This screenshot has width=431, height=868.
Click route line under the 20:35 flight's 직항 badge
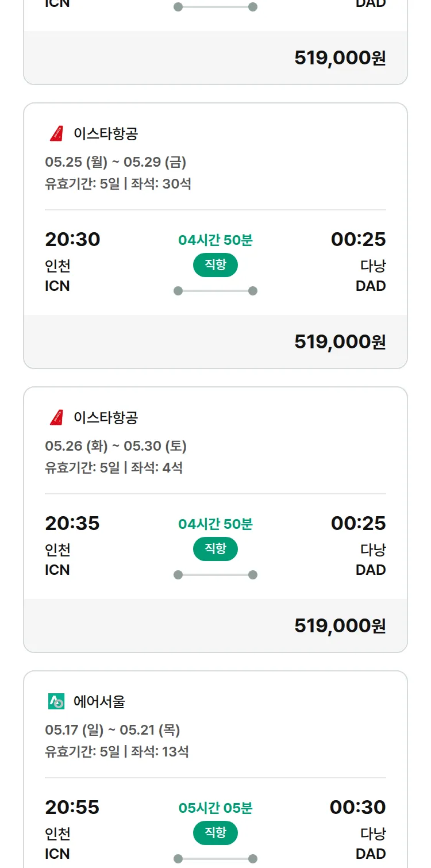click(215, 575)
